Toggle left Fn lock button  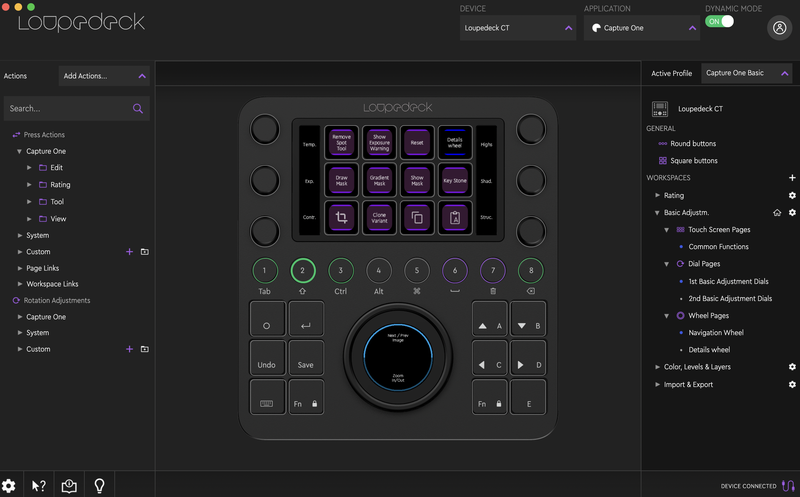306,397
